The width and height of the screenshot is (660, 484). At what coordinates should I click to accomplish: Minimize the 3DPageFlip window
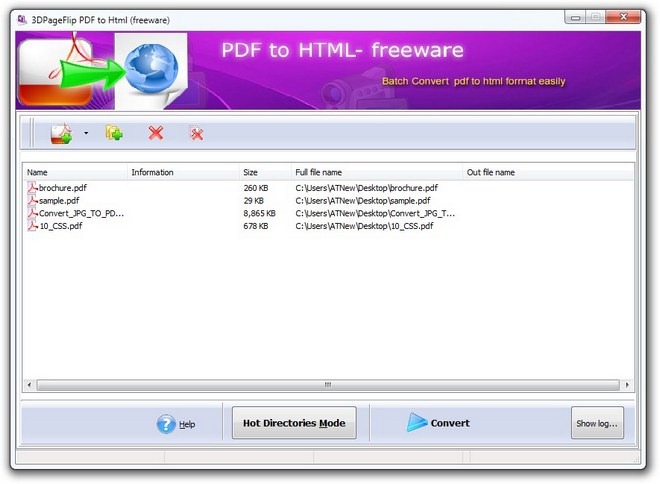pos(576,18)
